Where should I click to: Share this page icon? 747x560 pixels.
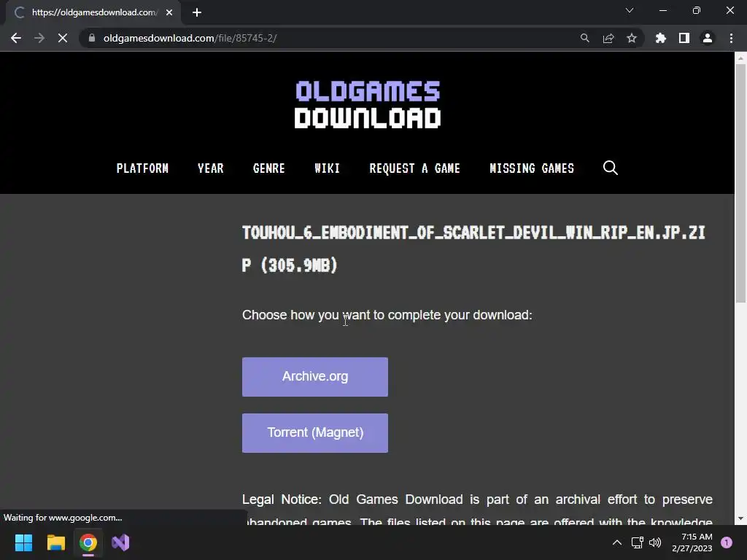608,38
